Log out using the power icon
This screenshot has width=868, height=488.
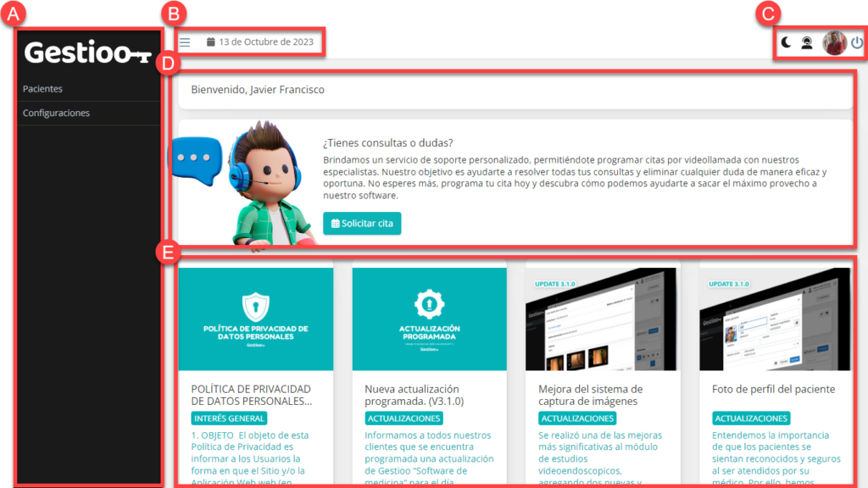coord(857,43)
